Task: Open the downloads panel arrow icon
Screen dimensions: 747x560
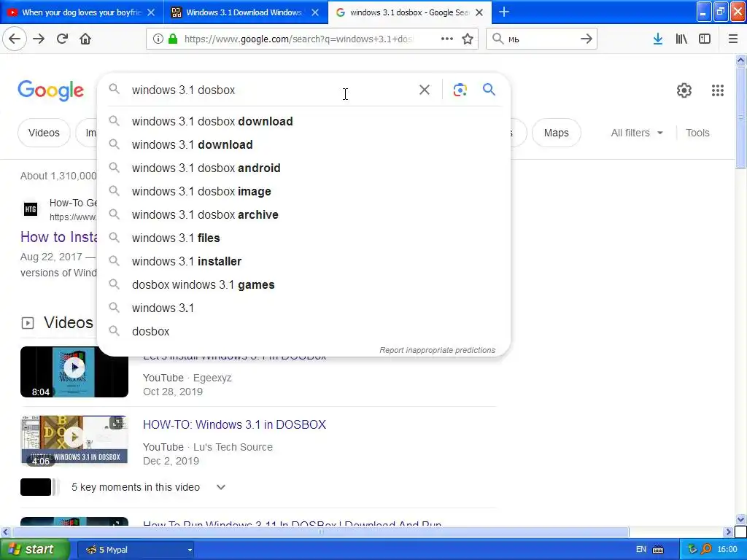Action: coord(658,39)
